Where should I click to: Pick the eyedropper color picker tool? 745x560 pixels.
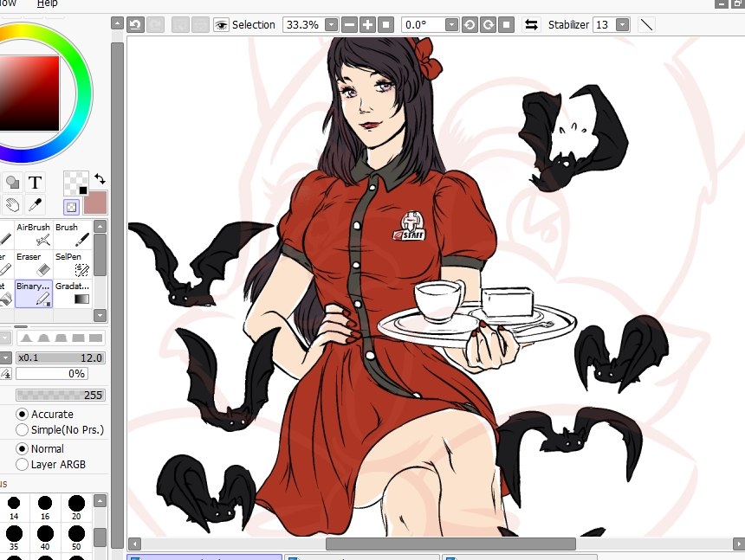[x=36, y=205]
